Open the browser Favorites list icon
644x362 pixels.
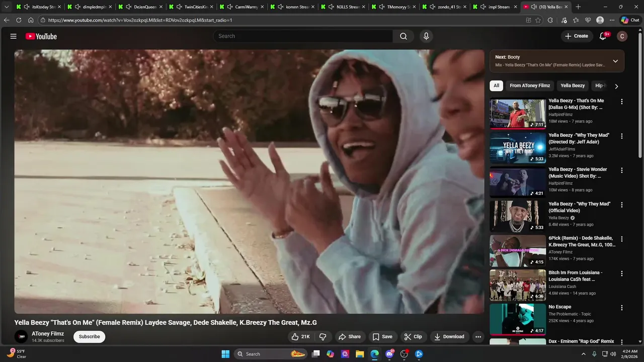click(x=576, y=20)
